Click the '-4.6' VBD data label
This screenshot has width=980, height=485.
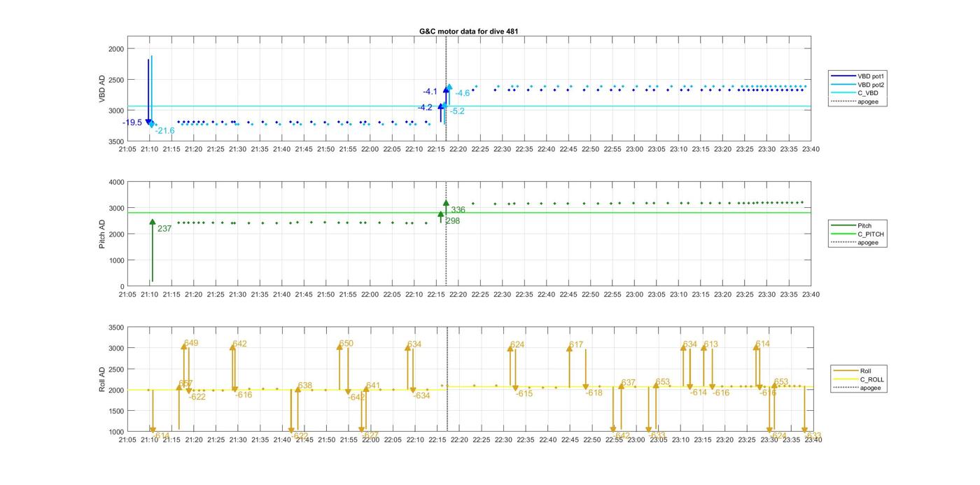pos(463,93)
